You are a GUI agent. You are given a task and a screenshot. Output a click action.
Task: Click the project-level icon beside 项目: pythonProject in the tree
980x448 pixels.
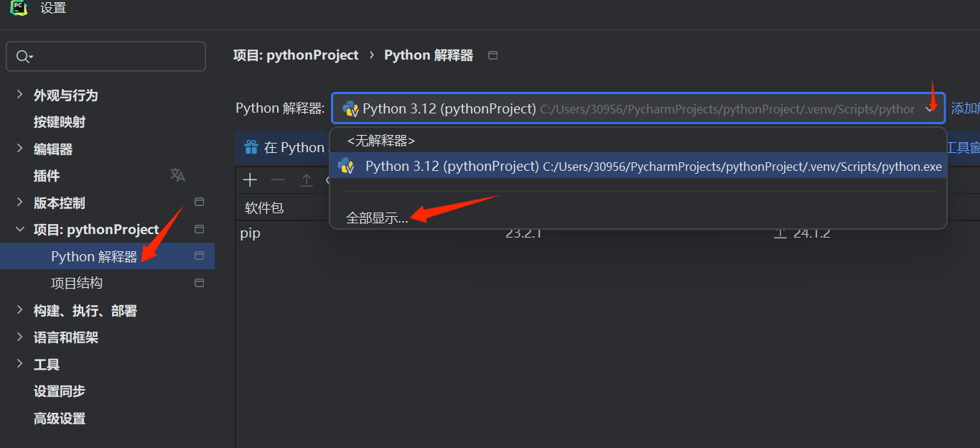point(200,229)
